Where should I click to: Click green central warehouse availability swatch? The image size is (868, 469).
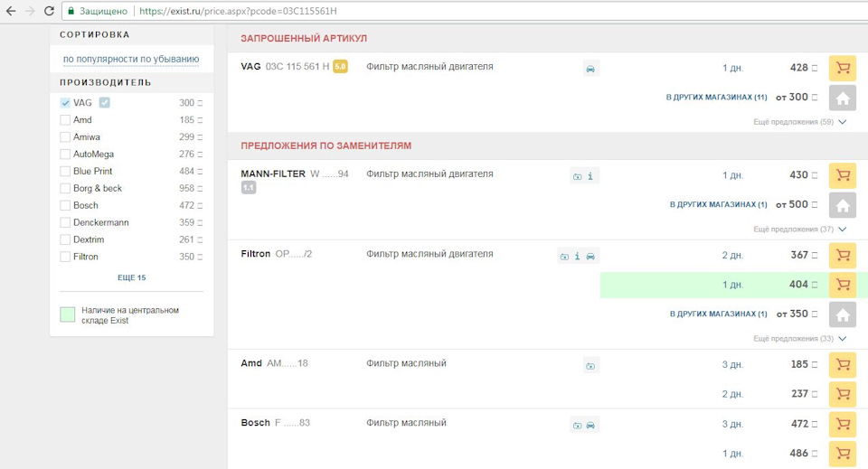(68, 314)
